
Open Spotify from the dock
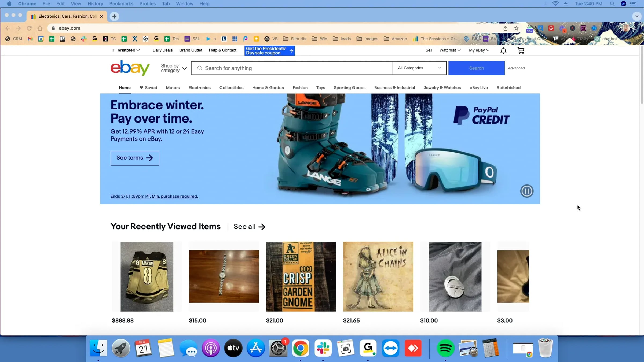click(x=445, y=348)
